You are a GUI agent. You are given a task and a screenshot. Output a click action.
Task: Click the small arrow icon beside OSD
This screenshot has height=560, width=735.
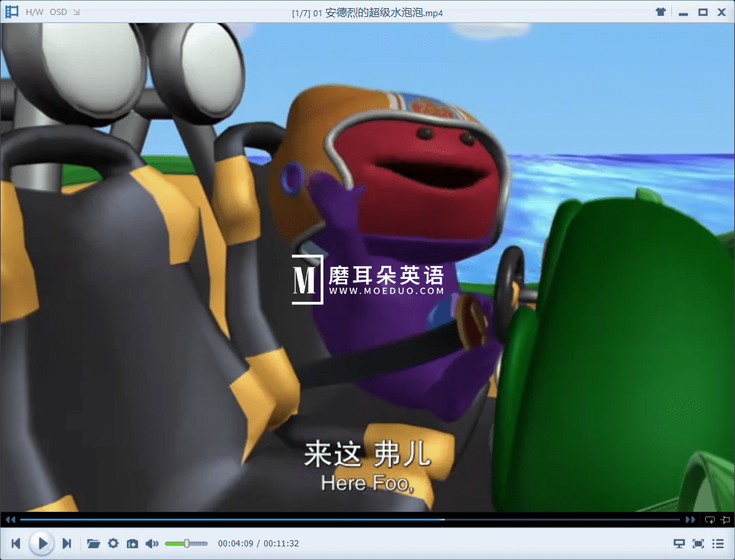(76, 12)
